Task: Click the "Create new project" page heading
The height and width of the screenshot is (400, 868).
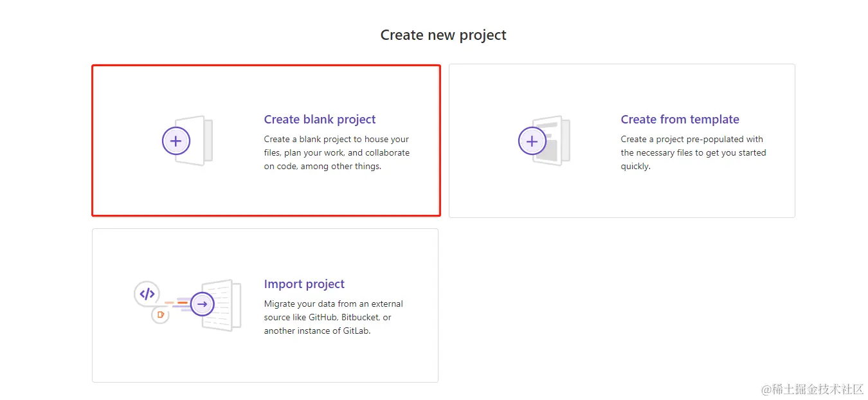Action: 443,35
